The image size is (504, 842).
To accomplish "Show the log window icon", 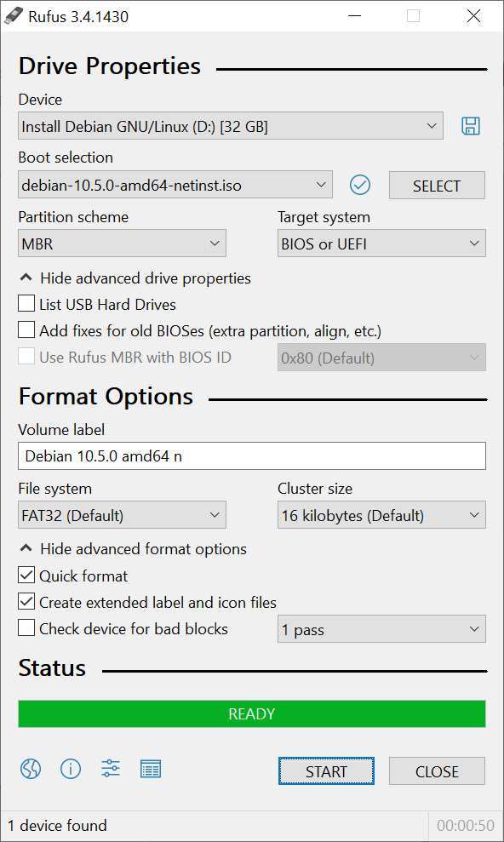I will pyautogui.click(x=151, y=769).
